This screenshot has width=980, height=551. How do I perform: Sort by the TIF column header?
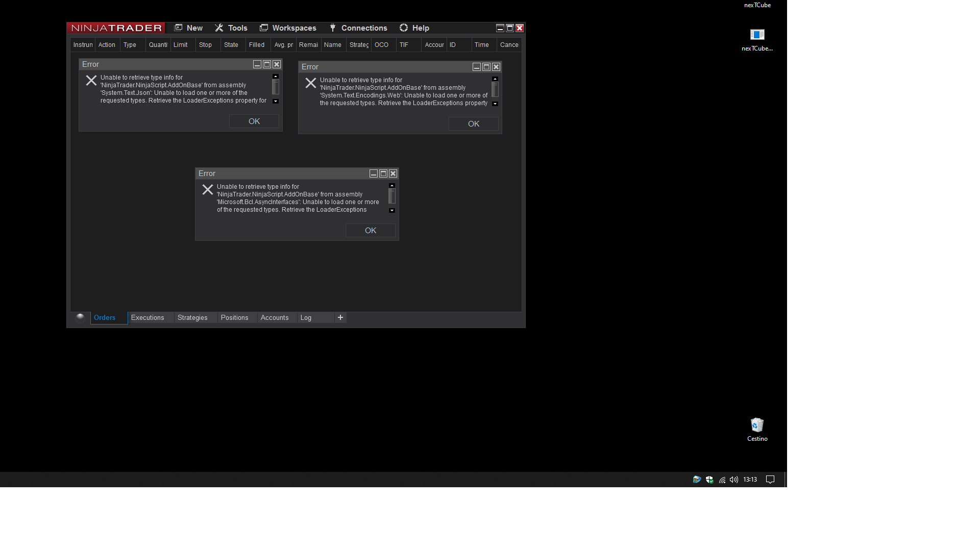pyautogui.click(x=409, y=45)
